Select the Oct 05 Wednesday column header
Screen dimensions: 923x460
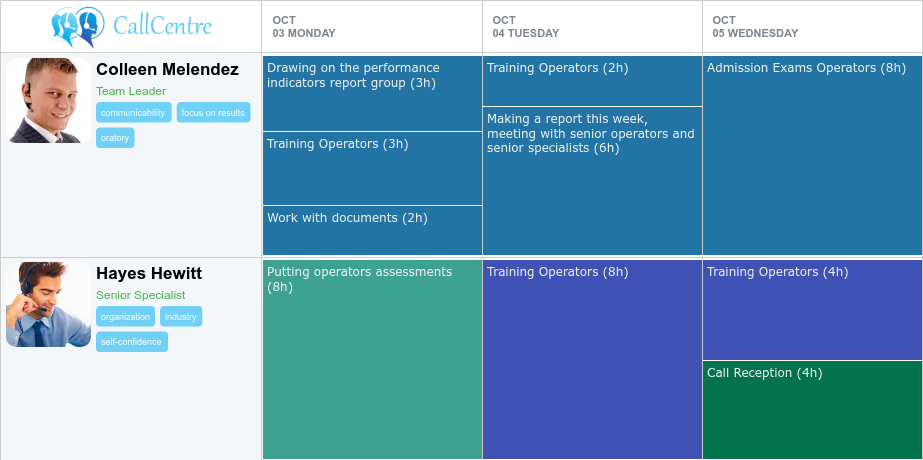[x=811, y=26]
